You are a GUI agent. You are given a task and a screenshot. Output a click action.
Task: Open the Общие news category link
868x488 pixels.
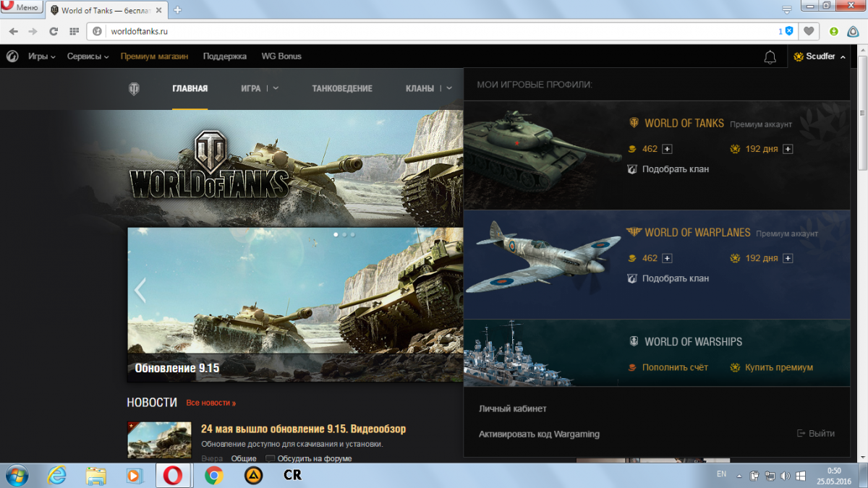(x=244, y=458)
